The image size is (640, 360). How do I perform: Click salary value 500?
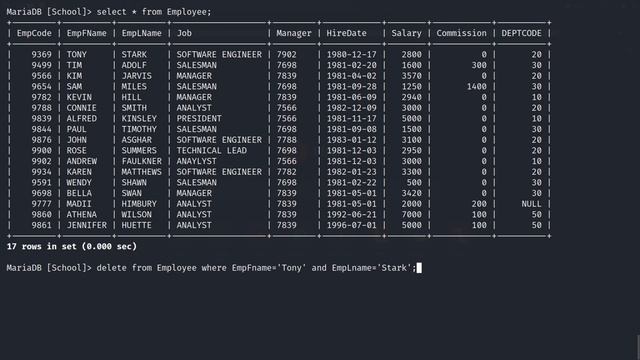pyautogui.click(x=414, y=182)
